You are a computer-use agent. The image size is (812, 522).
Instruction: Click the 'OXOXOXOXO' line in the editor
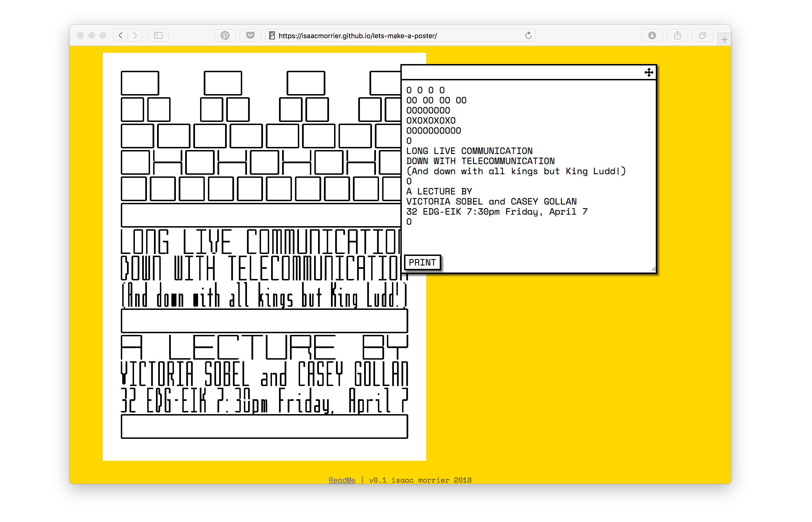point(431,121)
